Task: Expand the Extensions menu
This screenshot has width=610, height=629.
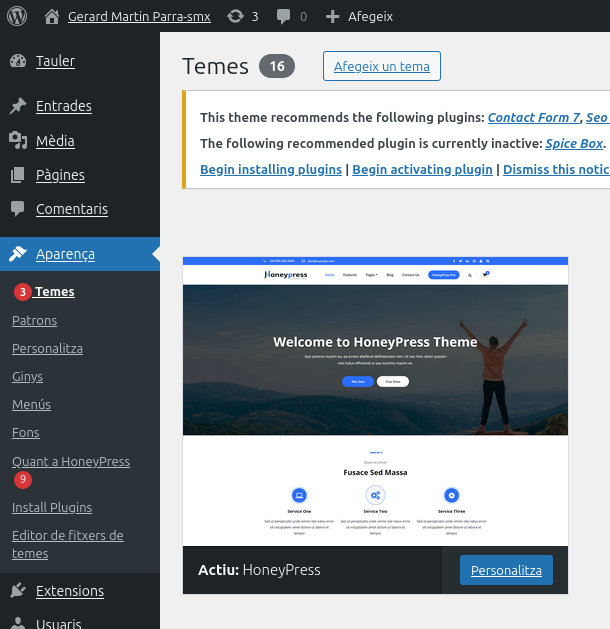Action: click(69, 591)
